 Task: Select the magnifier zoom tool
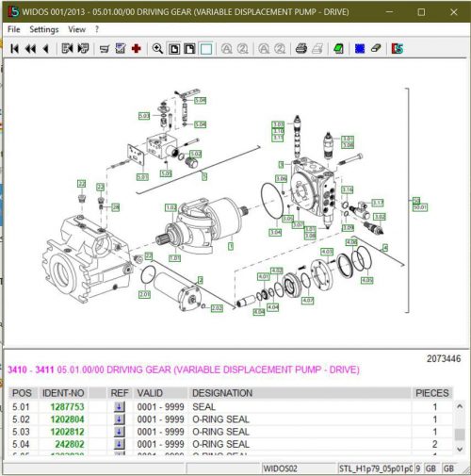157,49
